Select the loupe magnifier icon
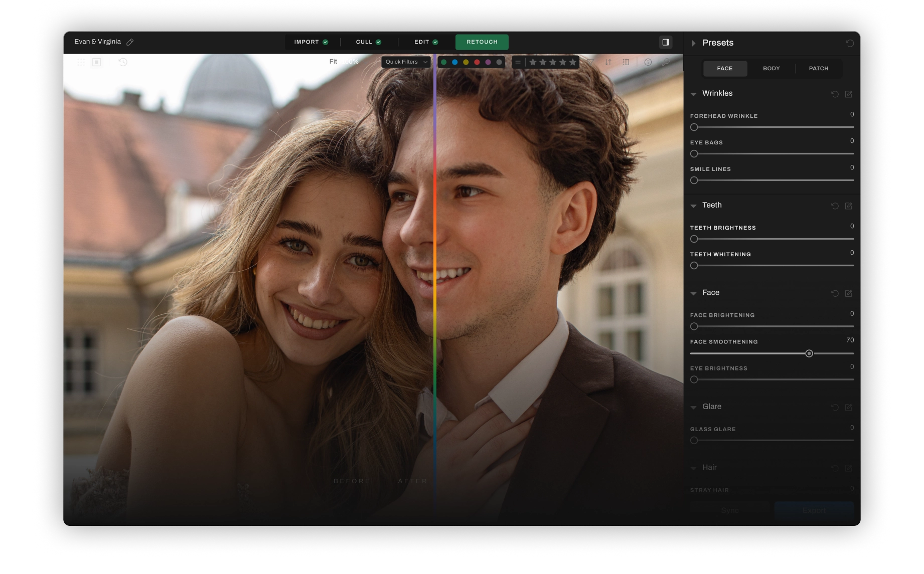This screenshot has height=574, width=924. (x=667, y=62)
